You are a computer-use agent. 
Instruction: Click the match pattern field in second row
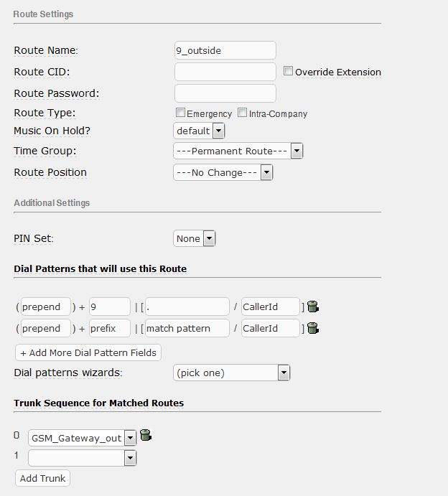click(187, 328)
